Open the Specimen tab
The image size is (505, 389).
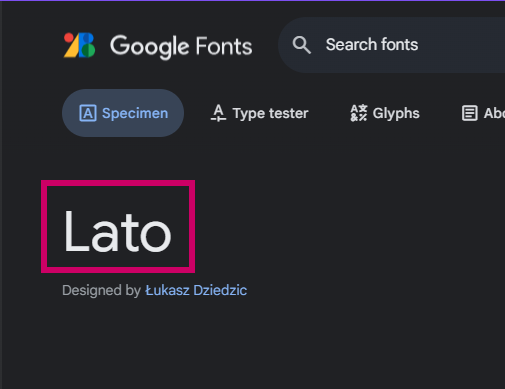tap(123, 113)
